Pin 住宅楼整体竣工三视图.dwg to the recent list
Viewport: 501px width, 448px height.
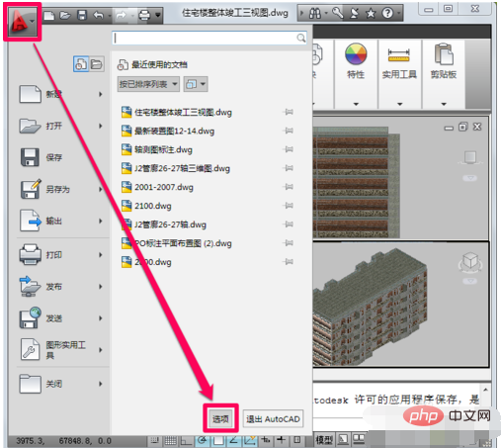pyautogui.click(x=289, y=112)
